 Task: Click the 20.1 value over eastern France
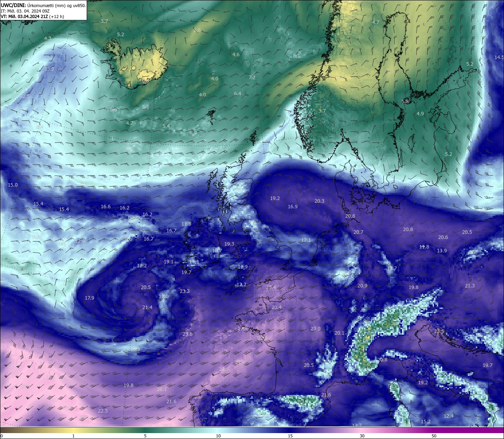tap(339, 333)
